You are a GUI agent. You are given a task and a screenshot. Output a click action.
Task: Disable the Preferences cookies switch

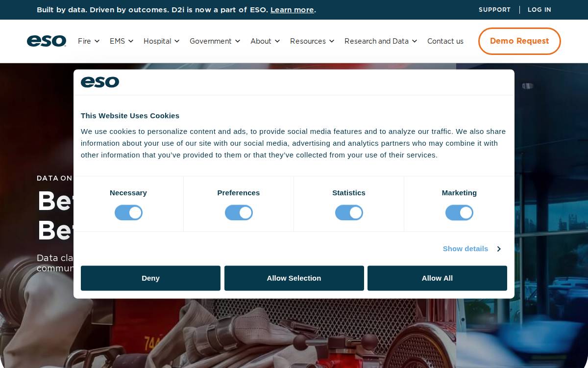point(239,213)
